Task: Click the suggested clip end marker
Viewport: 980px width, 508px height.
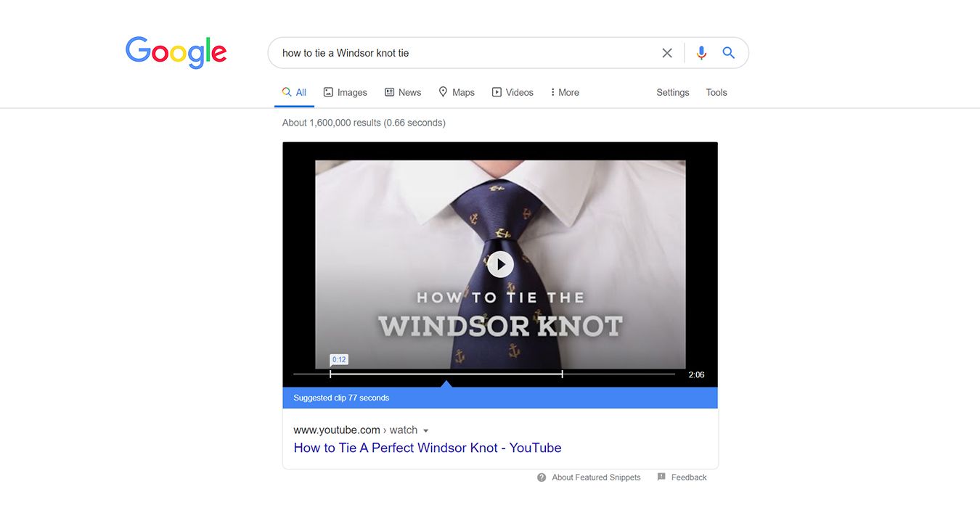Action: [562, 374]
